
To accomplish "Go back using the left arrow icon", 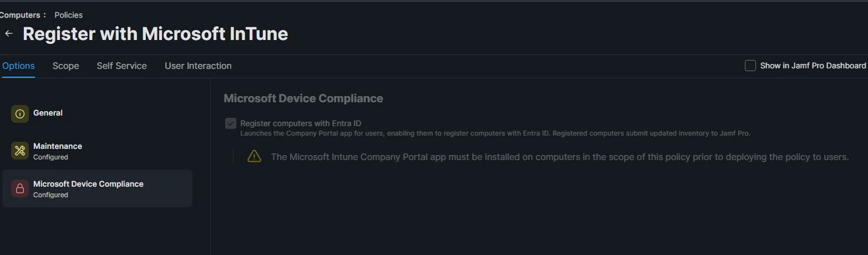I will [x=8, y=34].
